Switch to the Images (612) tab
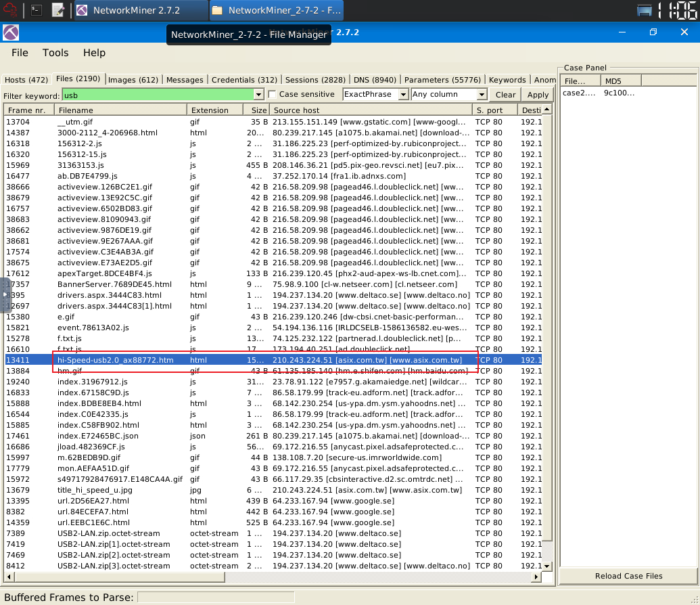The image size is (700, 605). (133, 80)
